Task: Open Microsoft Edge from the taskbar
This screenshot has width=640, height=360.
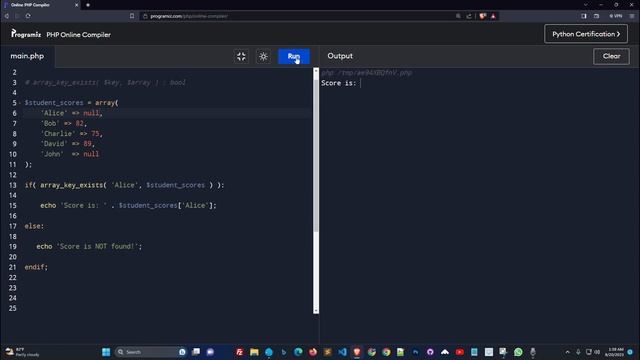Action: click(x=298, y=352)
